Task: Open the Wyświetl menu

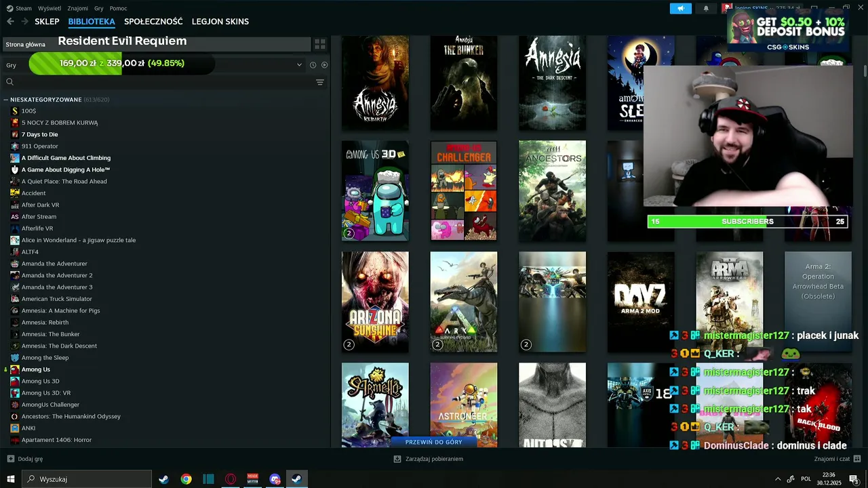Action: coord(50,8)
